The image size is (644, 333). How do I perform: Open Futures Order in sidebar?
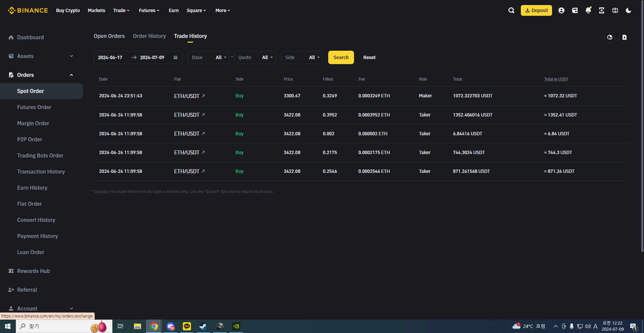[x=34, y=107]
